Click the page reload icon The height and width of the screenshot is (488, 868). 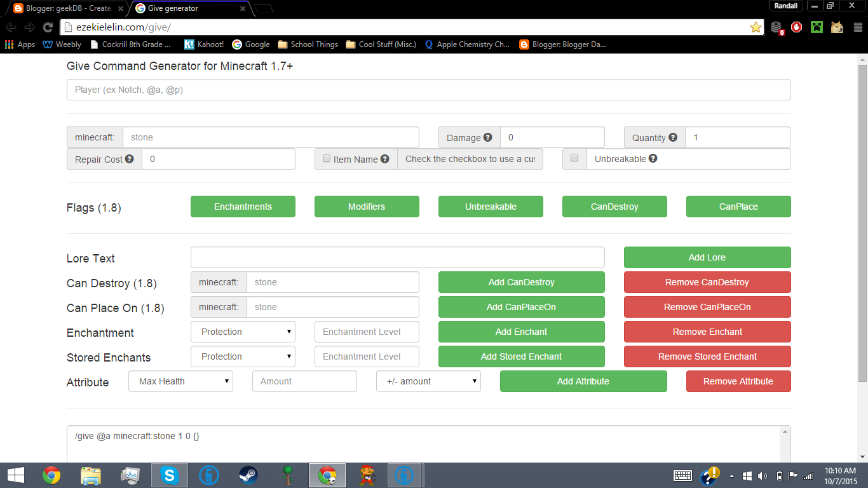(x=48, y=27)
